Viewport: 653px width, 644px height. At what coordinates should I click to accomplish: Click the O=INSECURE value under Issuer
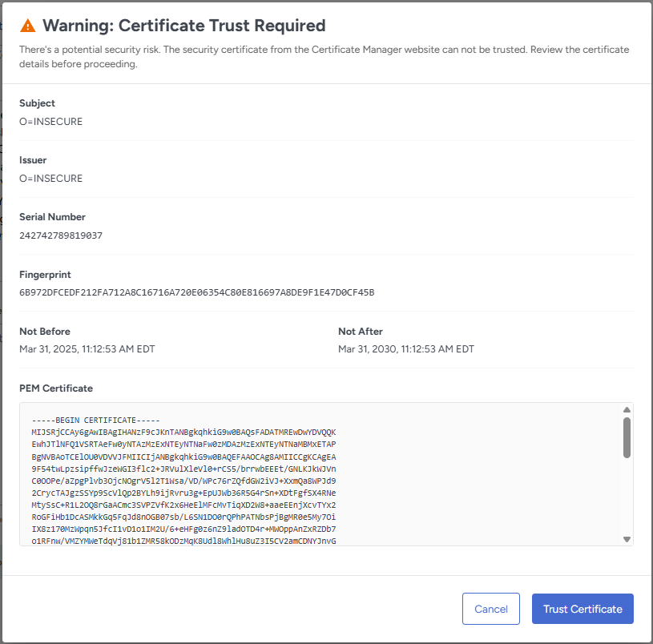coord(50,179)
